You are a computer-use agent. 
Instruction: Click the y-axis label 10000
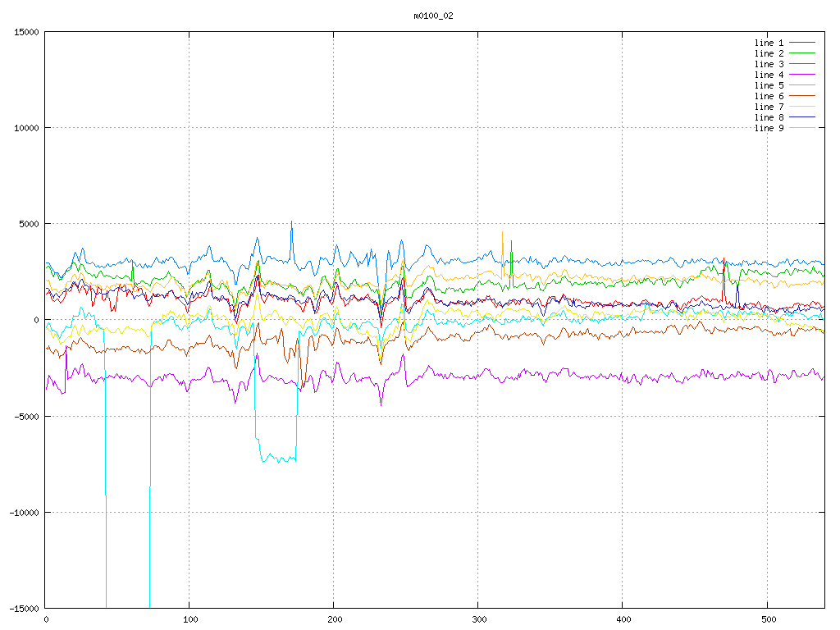coord(27,128)
